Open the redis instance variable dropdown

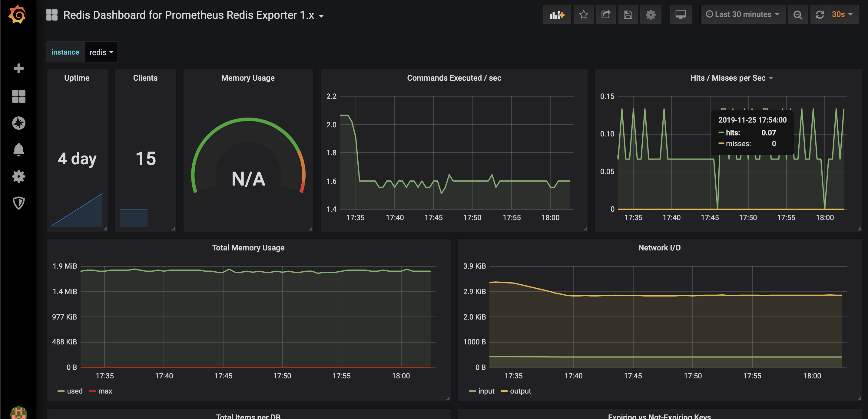pyautogui.click(x=101, y=52)
